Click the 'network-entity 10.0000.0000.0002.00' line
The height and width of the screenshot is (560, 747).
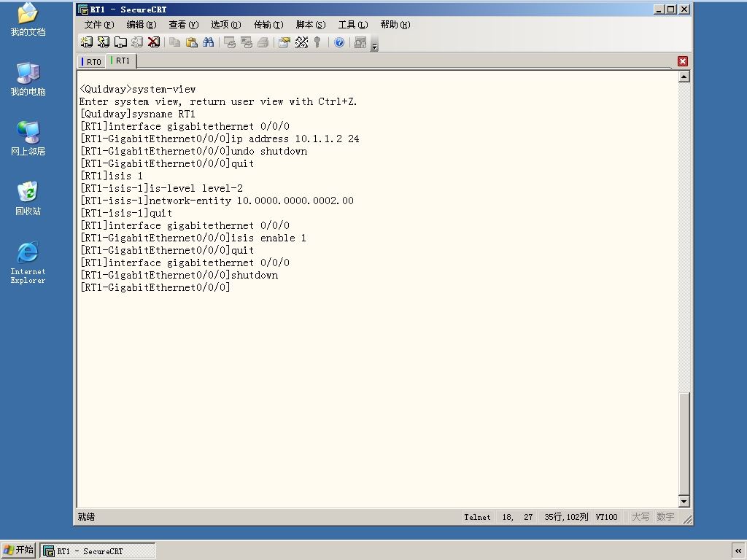pos(217,201)
